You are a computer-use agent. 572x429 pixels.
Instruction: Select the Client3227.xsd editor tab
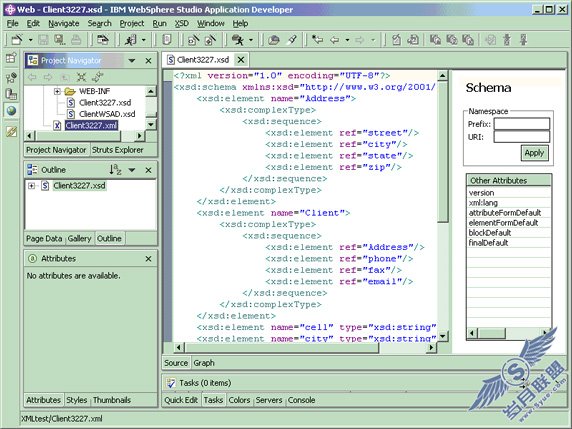point(203,60)
